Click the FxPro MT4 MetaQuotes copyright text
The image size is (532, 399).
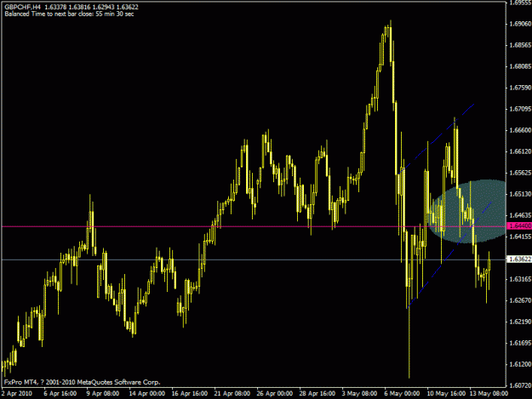point(82,382)
